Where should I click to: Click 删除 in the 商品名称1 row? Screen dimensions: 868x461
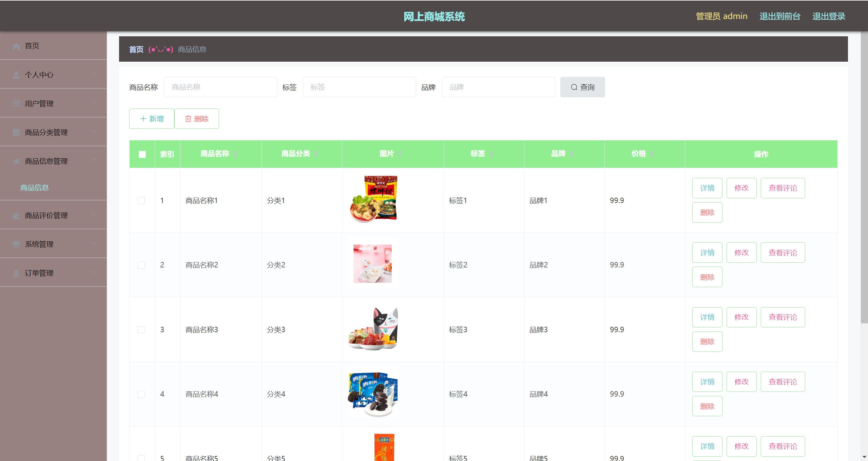click(x=707, y=213)
